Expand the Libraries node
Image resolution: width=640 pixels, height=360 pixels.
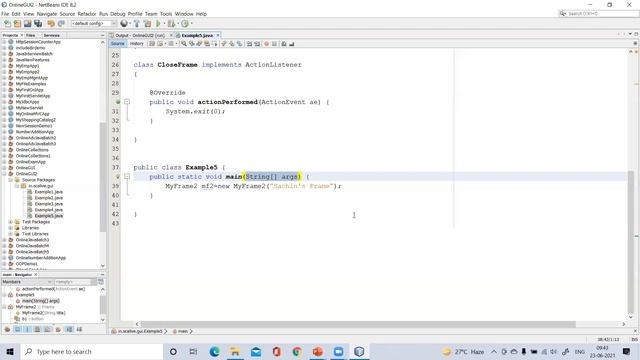click(11, 228)
